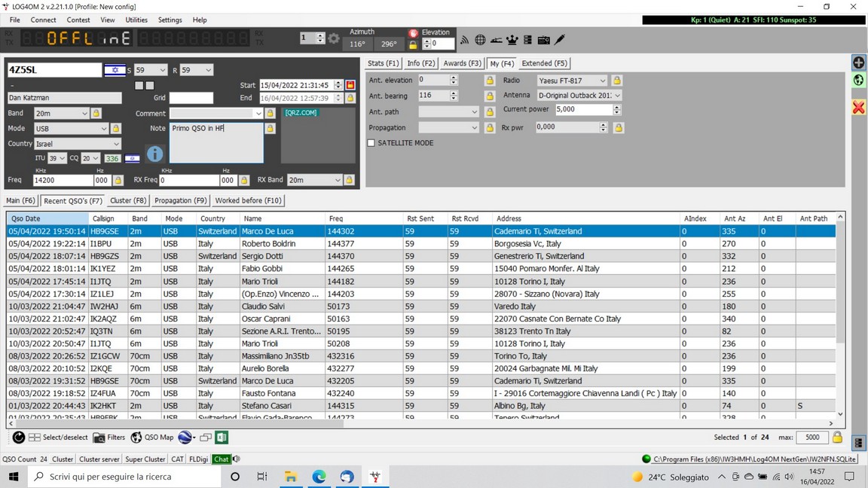Click the Super Cluster status button
The height and width of the screenshot is (488, 868).
(x=145, y=459)
